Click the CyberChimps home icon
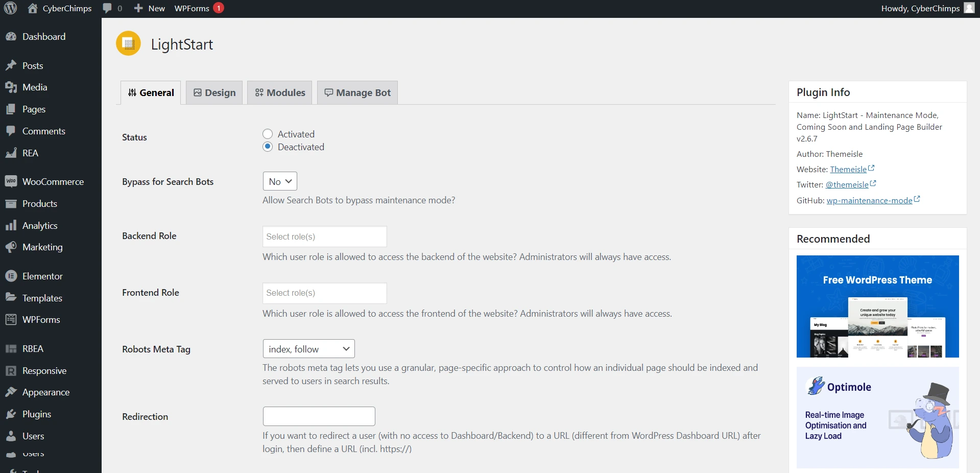Viewport: 980px width, 473px height. click(33, 8)
